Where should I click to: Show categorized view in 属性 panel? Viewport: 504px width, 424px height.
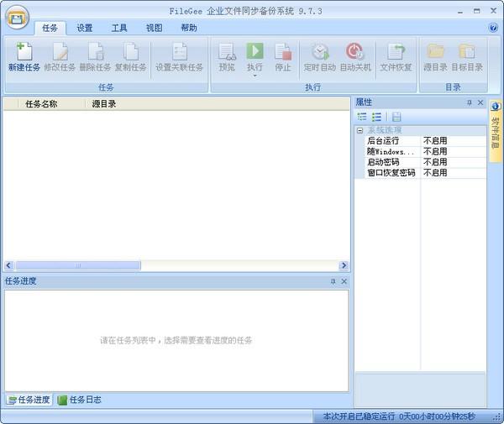[x=362, y=117]
